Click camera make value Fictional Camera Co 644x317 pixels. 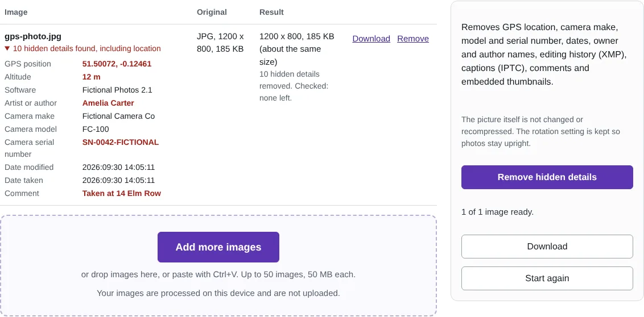(x=118, y=116)
